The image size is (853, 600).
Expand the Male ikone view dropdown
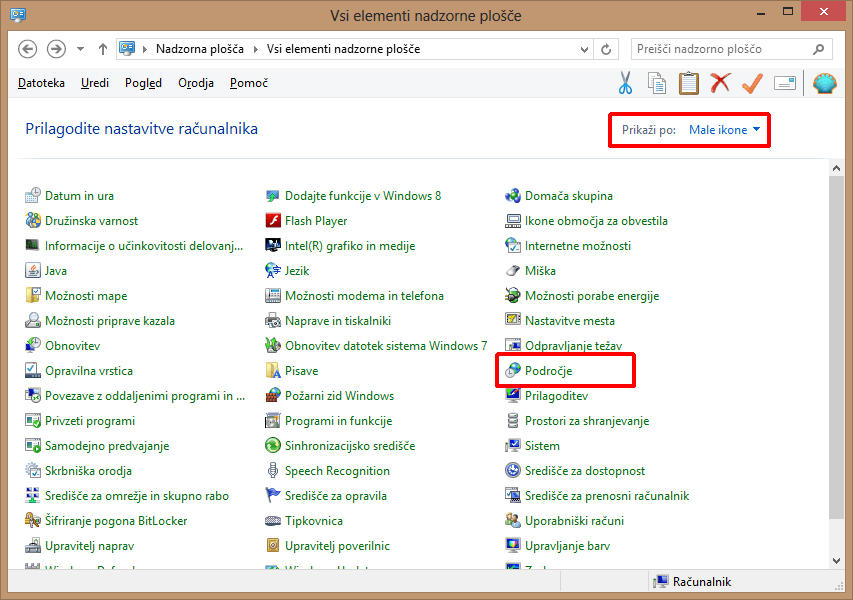click(725, 130)
